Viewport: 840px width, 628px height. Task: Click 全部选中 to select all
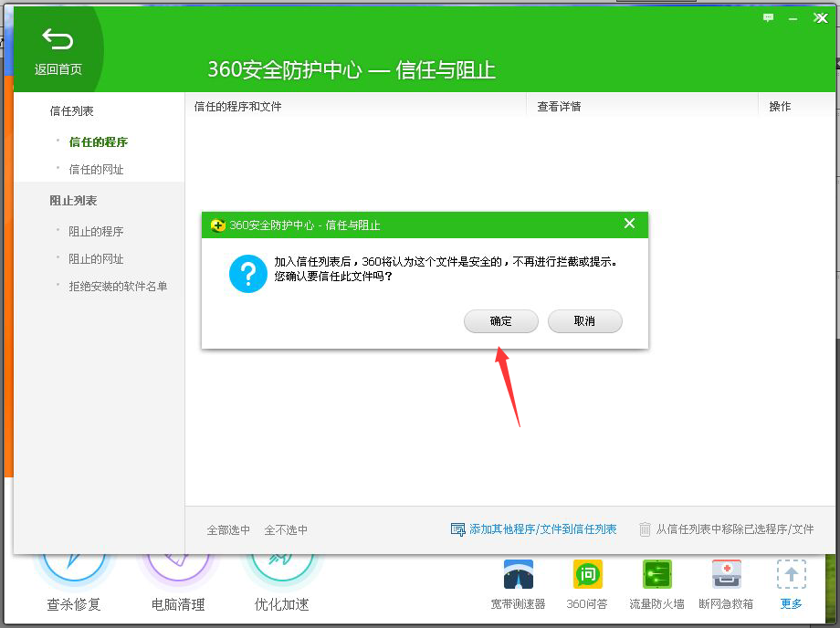229,530
